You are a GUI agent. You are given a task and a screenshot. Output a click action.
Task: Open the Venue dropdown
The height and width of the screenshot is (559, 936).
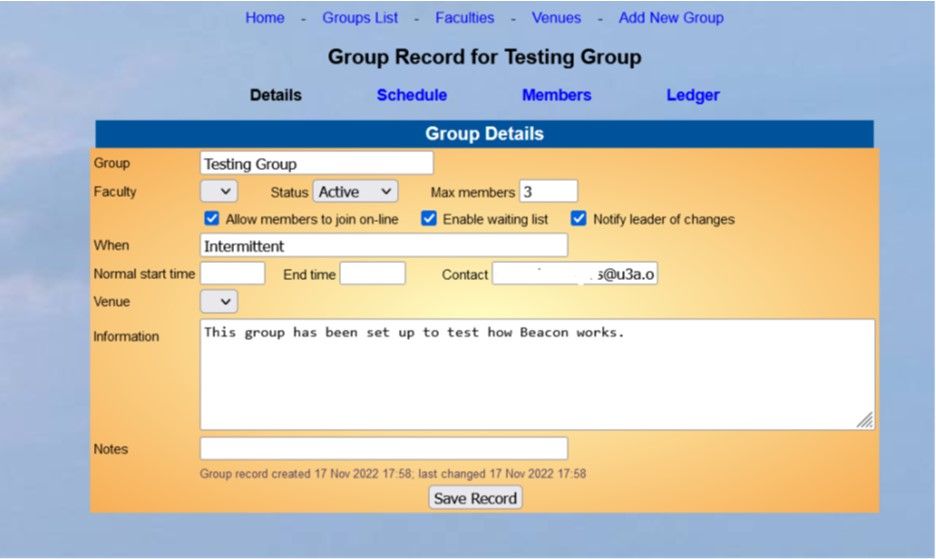tap(219, 301)
